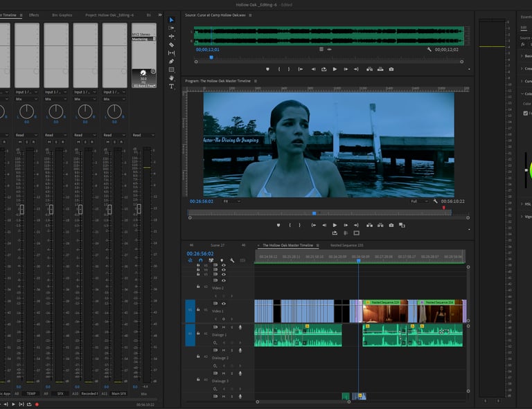Open the Nested Sequence 230 timeline tab
This screenshot has width=532, height=409.
click(x=346, y=245)
